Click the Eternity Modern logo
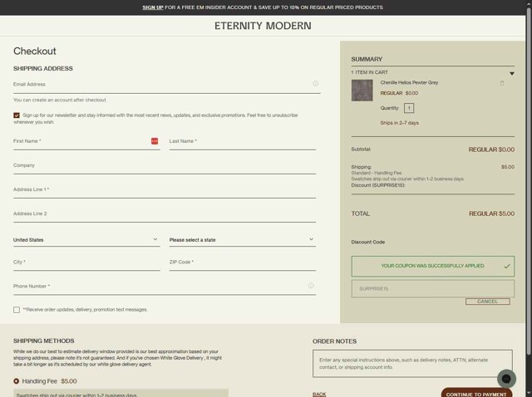 pyautogui.click(x=263, y=26)
